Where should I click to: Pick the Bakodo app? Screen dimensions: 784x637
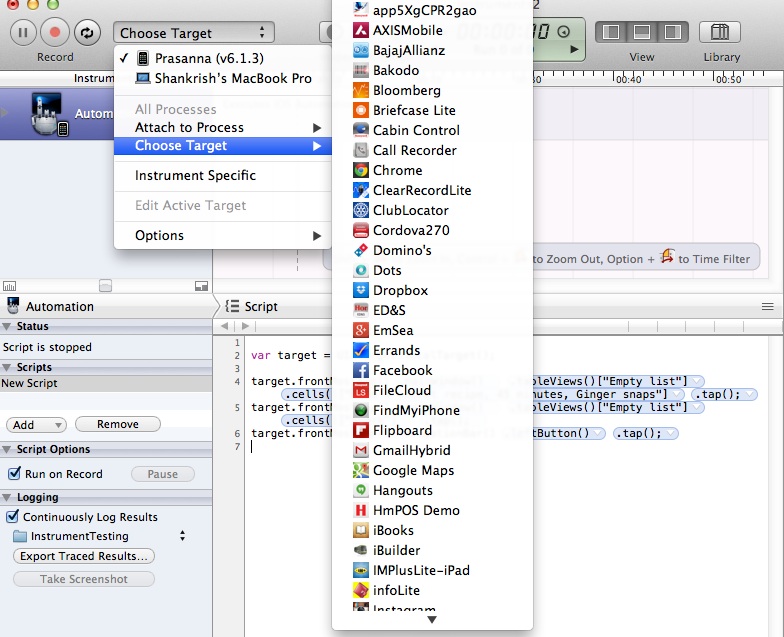click(x=432, y=70)
